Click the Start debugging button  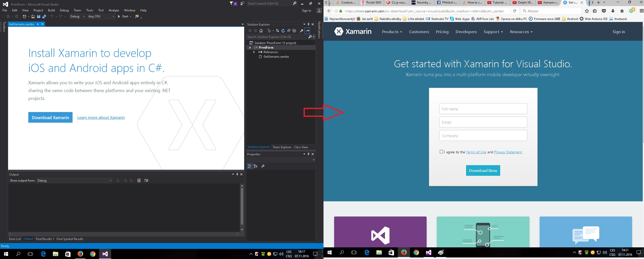pyautogui.click(x=123, y=16)
